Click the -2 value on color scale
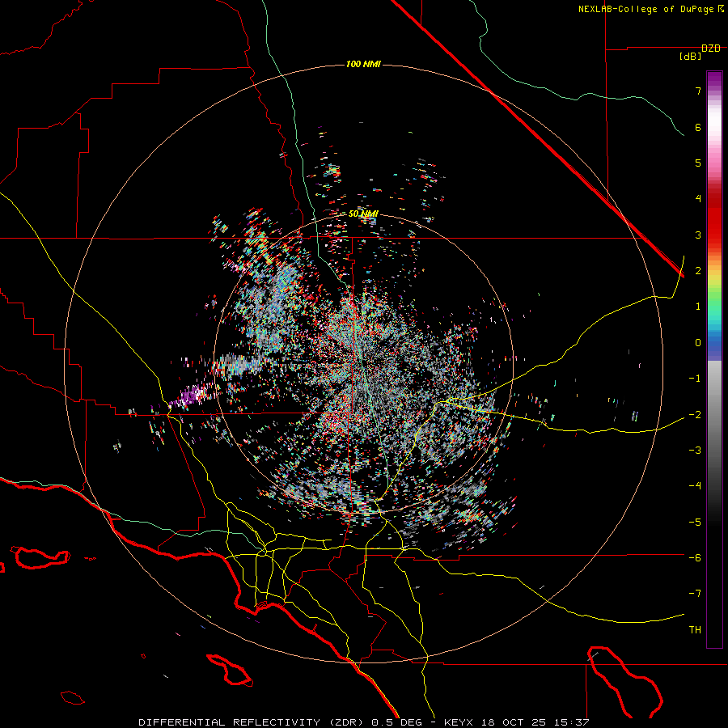 [695, 414]
